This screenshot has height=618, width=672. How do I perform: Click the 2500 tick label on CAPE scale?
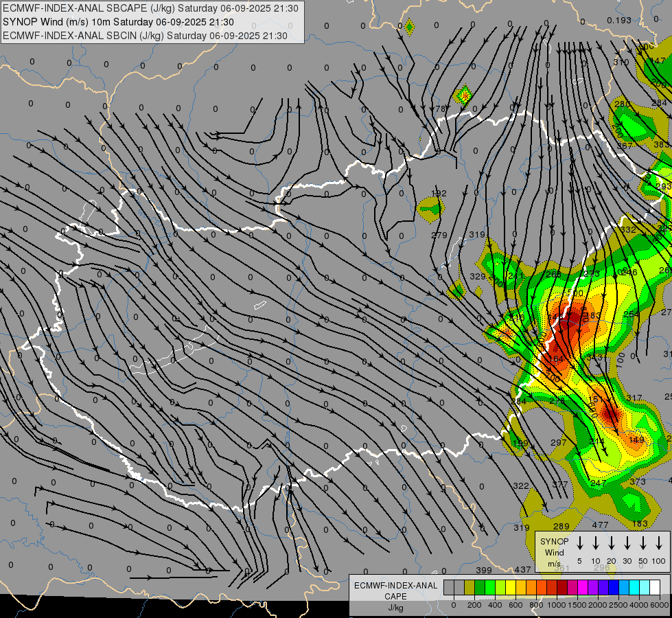tap(618, 605)
